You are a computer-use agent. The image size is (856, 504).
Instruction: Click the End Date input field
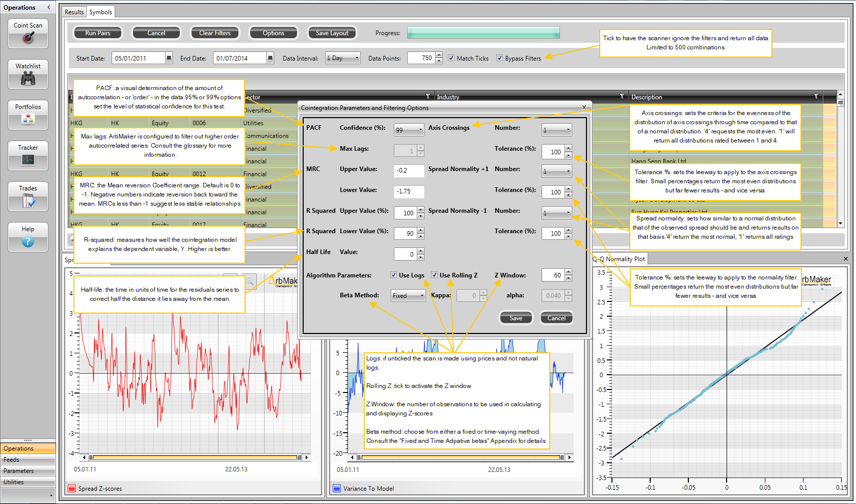[x=240, y=58]
